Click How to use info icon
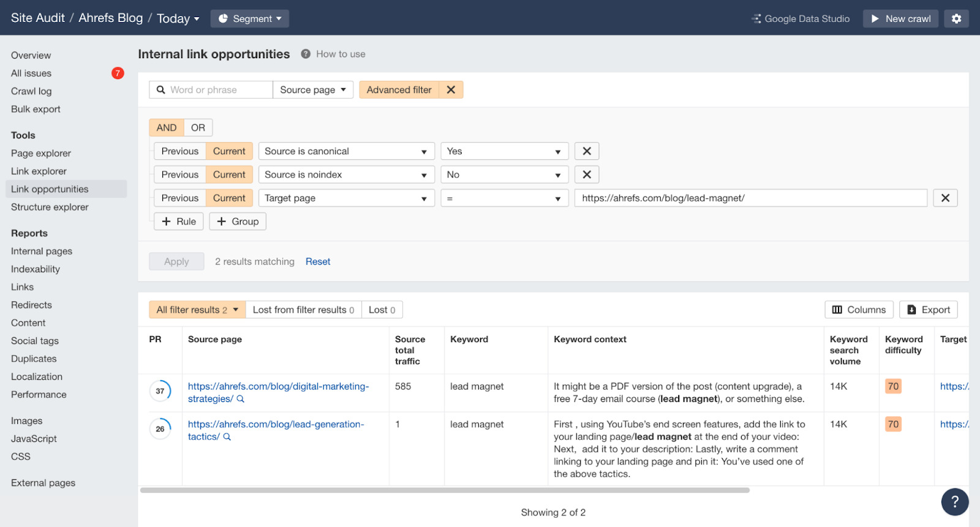Viewport: 980px width, 527px height. coord(306,54)
